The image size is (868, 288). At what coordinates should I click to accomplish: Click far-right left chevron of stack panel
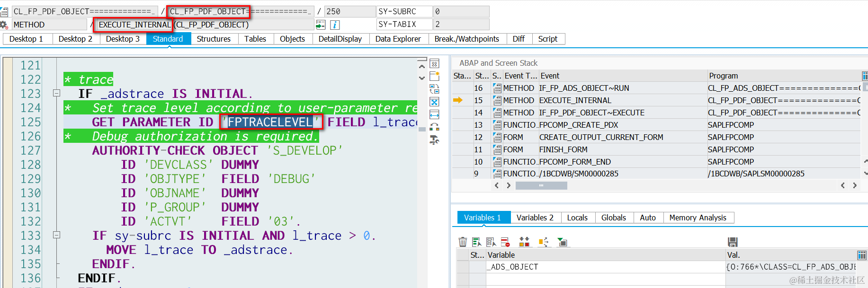843,185
